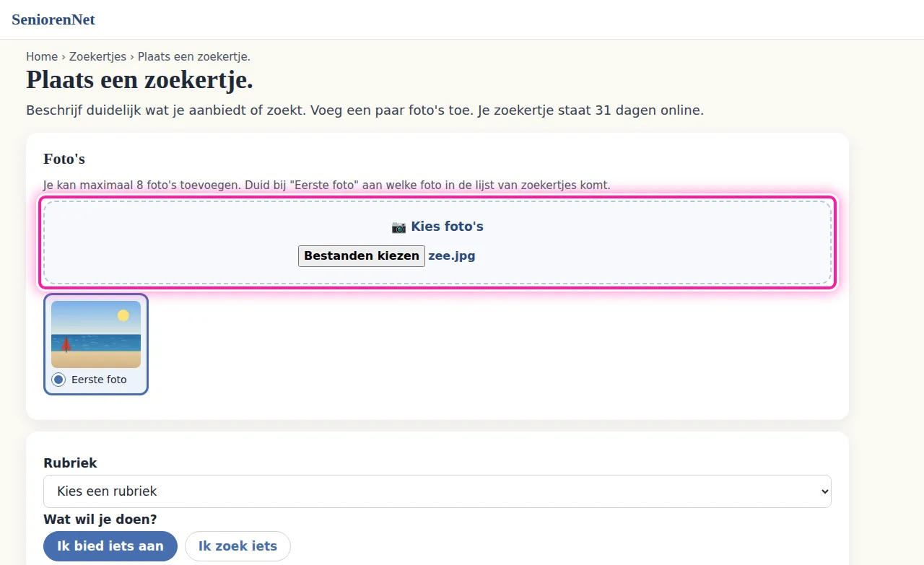The height and width of the screenshot is (565, 924).
Task: Click the zee.jpg file name
Action: [x=452, y=255]
